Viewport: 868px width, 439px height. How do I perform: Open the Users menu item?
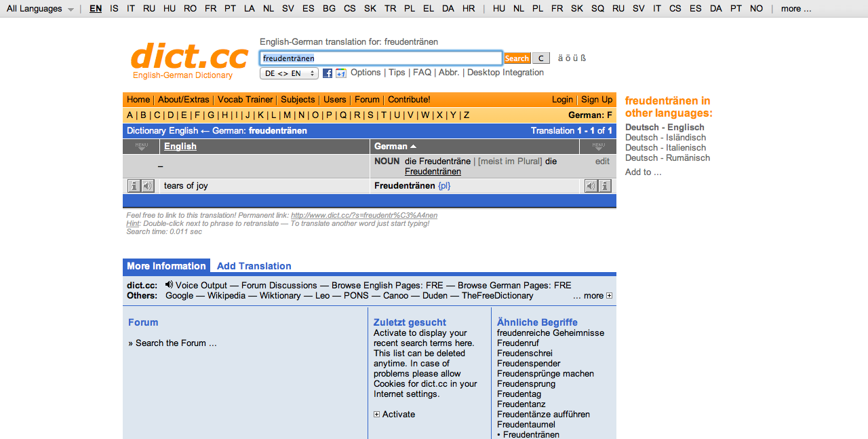[x=334, y=100]
